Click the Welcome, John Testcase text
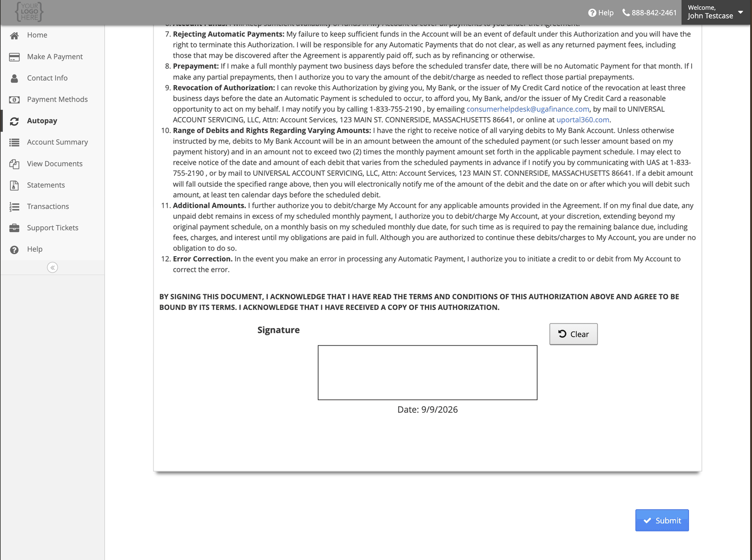This screenshot has height=560, width=752. coord(710,12)
